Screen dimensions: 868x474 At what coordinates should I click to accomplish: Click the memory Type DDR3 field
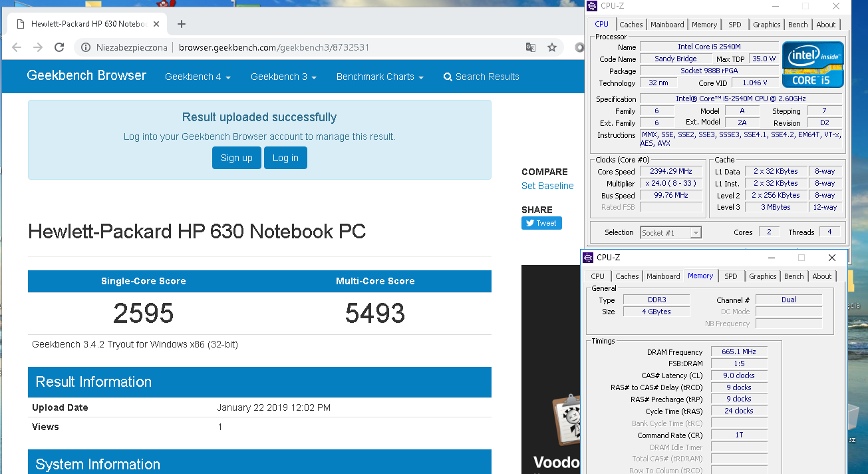pos(656,300)
